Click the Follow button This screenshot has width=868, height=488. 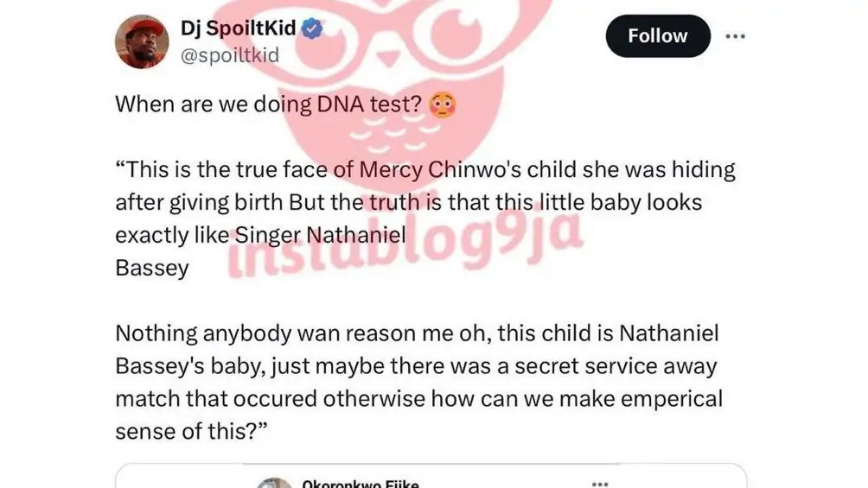657,36
